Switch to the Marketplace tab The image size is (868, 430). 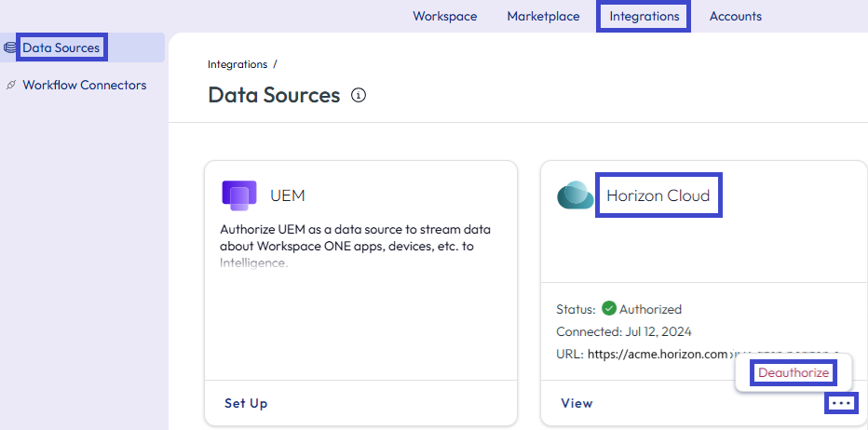tap(543, 17)
